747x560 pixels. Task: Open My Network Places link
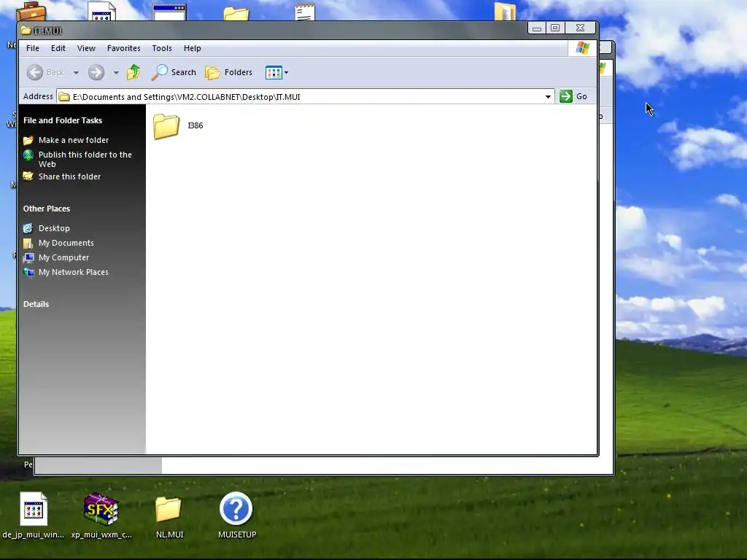74,272
